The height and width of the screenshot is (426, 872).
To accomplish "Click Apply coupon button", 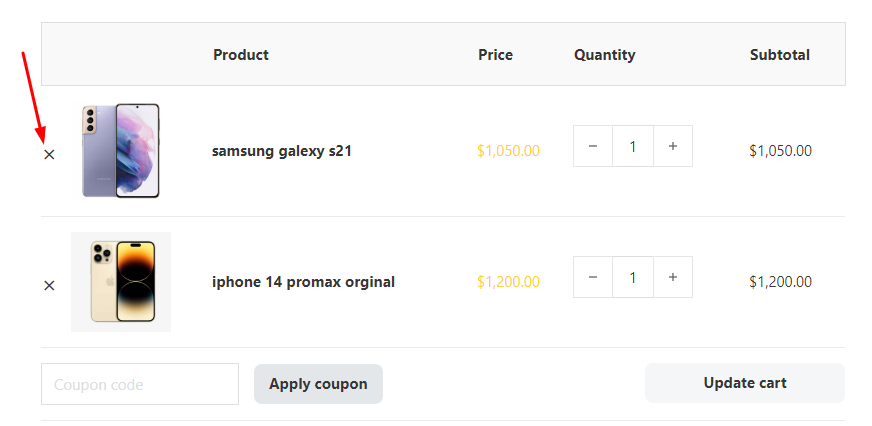I will pos(318,384).
